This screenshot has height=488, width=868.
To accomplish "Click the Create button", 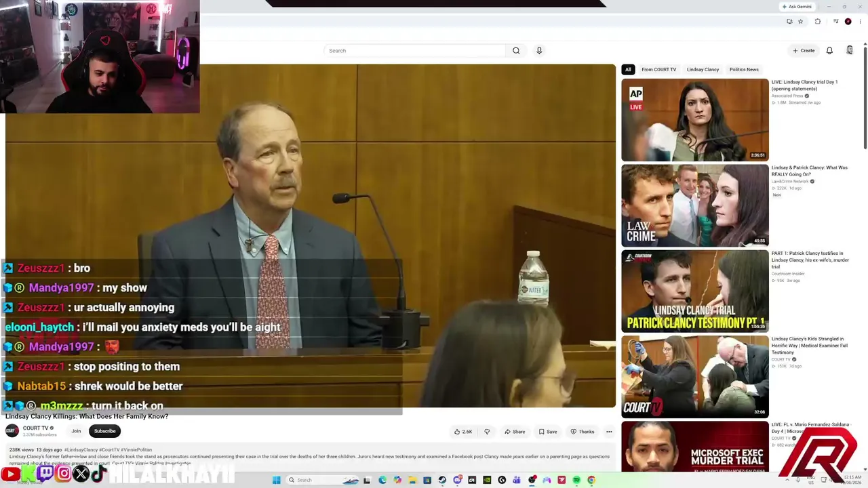I will [804, 51].
